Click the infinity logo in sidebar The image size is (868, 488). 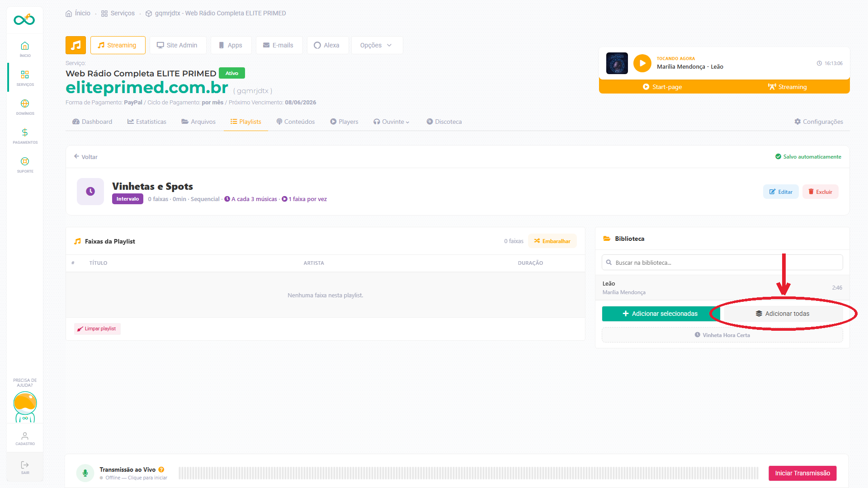pos(24,19)
